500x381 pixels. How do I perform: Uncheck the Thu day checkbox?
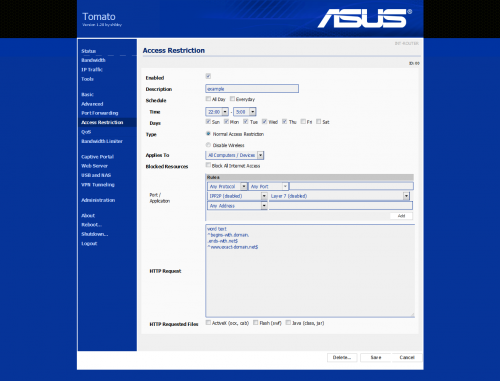tap(284, 121)
